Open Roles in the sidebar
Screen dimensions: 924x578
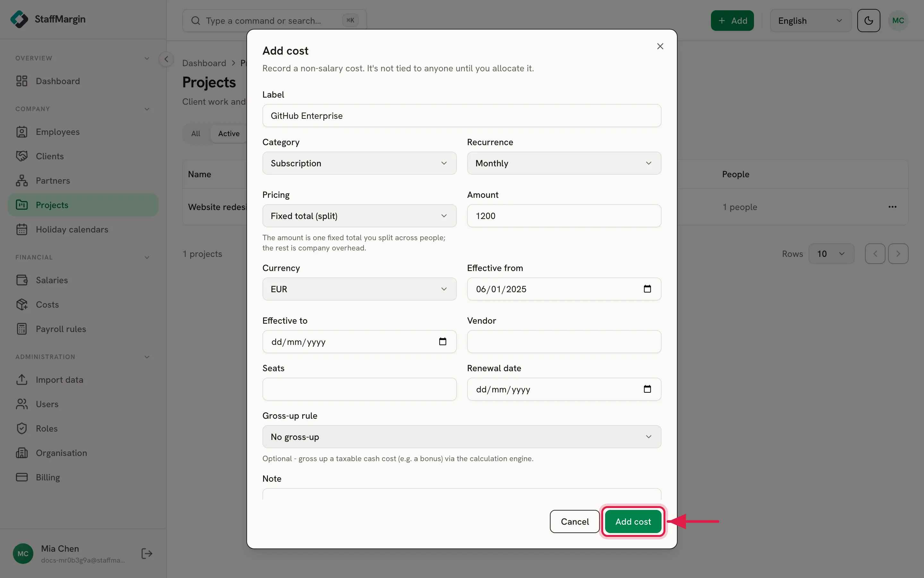click(x=83, y=429)
